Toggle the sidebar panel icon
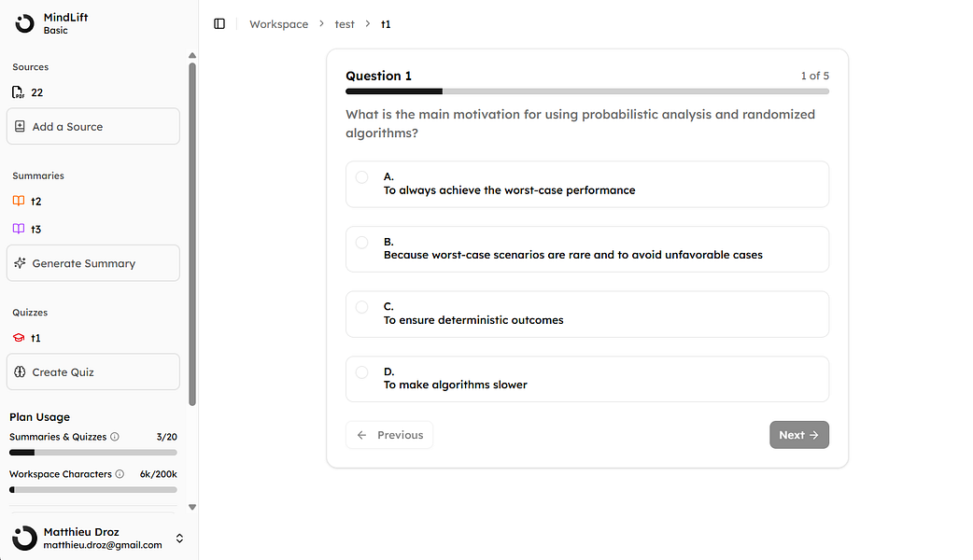The image size is (973, 560). coord(219,24)
